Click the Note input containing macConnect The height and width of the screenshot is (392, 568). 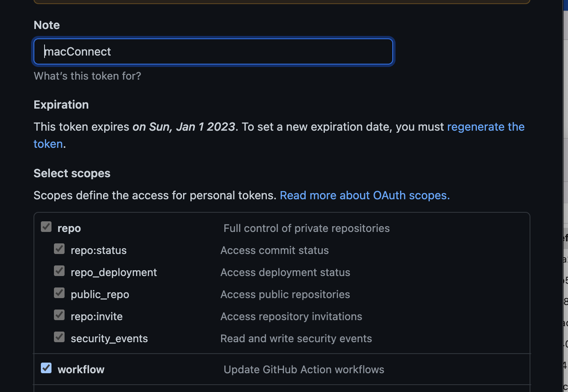coord(213,51)
